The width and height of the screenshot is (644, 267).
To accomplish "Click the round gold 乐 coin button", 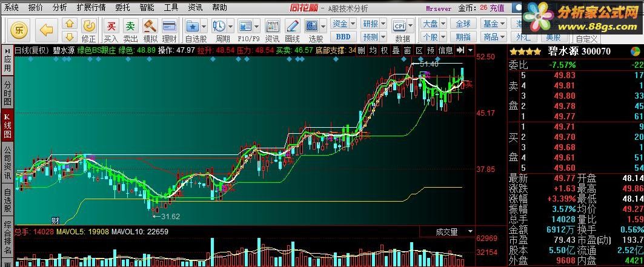I will click(x=19, y=30).
